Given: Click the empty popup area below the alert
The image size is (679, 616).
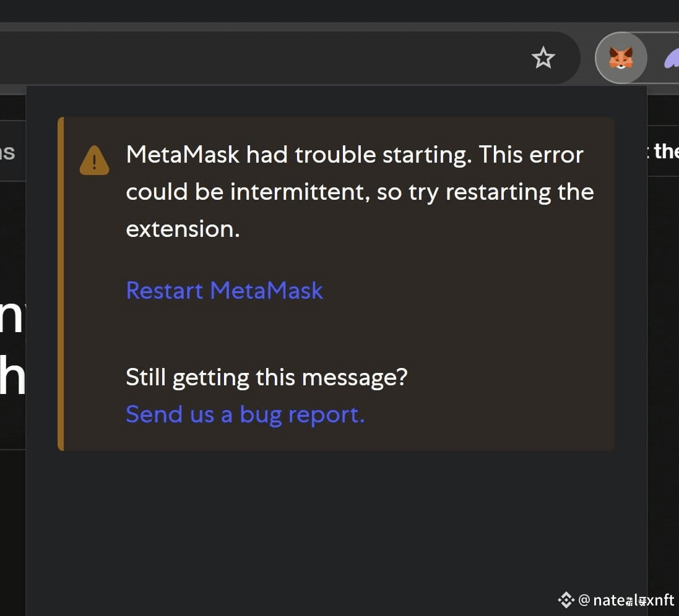Looking at the screenshot, I should pyautogui.click(x=336, y=532).
